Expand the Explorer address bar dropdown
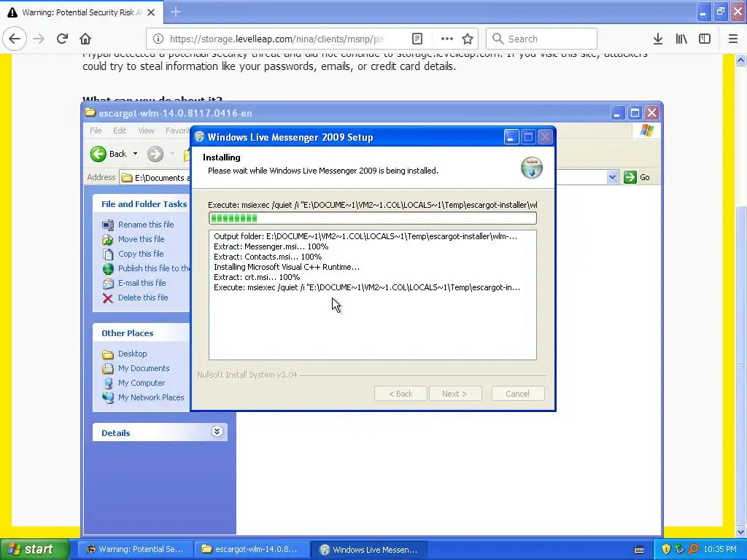The image size is (747, 560). point(612,177)
